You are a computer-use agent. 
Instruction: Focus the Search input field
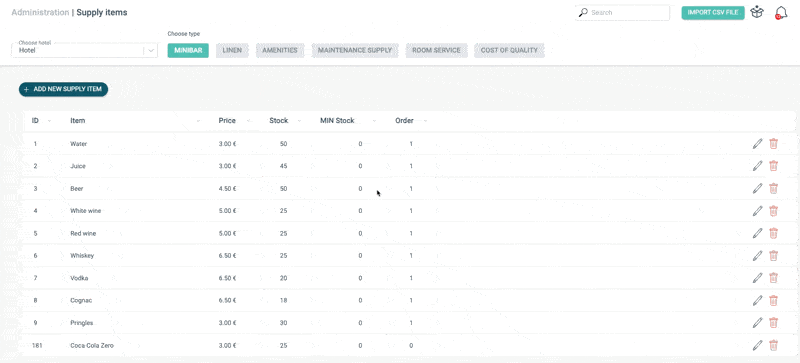(x=622, y=13)
